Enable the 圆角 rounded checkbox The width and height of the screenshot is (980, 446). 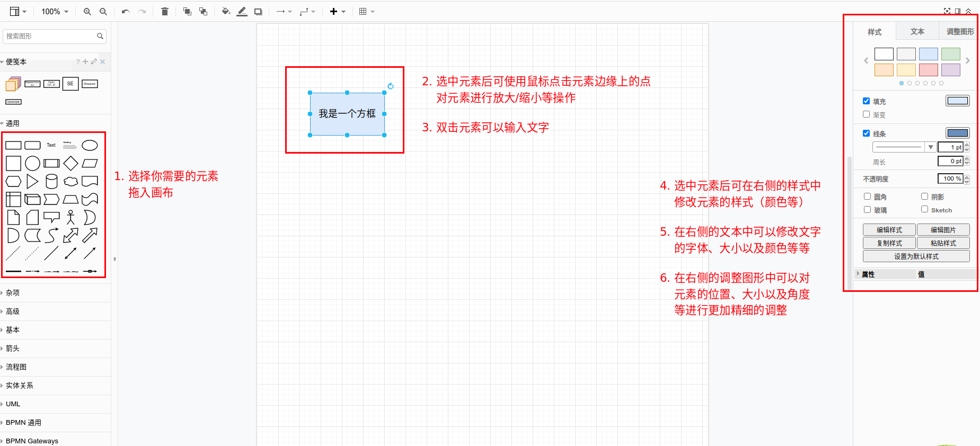point(867,196)
